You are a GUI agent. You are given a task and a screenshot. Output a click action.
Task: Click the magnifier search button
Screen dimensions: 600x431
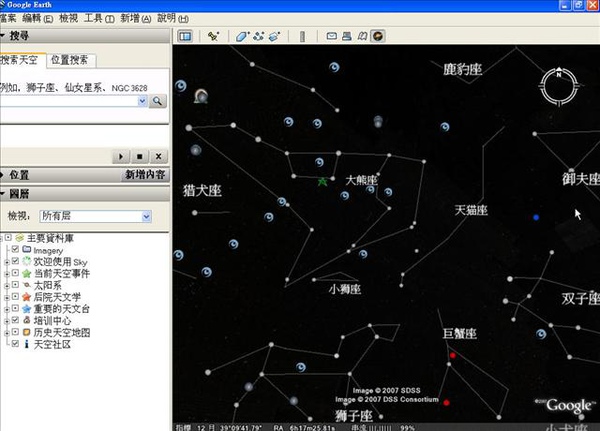pos(157,101)
